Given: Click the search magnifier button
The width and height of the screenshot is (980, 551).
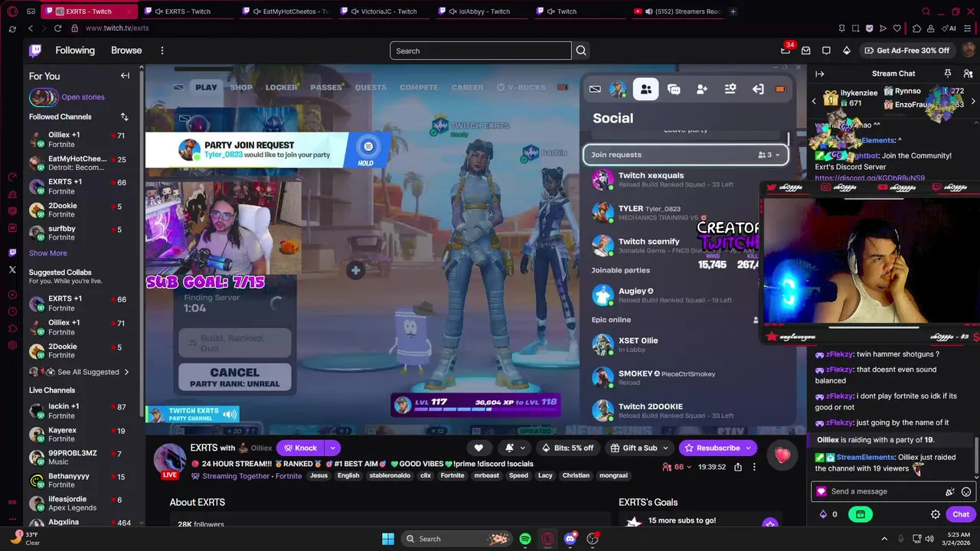Looking at the screenshot, I should coord(581,51).
